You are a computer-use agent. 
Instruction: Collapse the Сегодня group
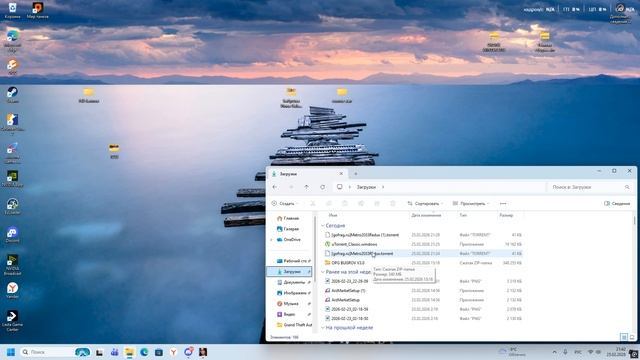coord(322,226)
